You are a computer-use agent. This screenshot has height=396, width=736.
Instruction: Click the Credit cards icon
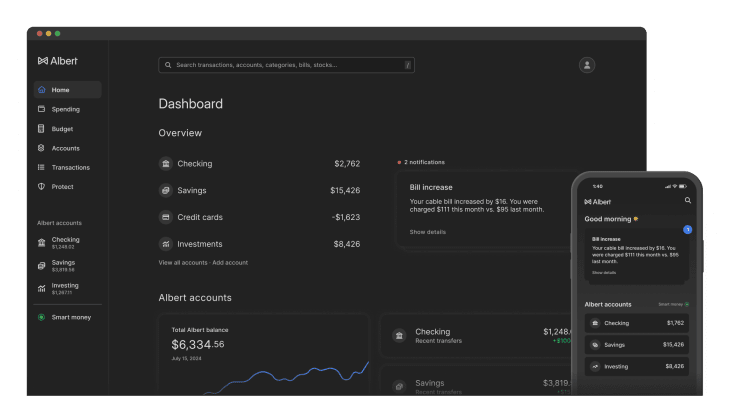coord(166,217)
